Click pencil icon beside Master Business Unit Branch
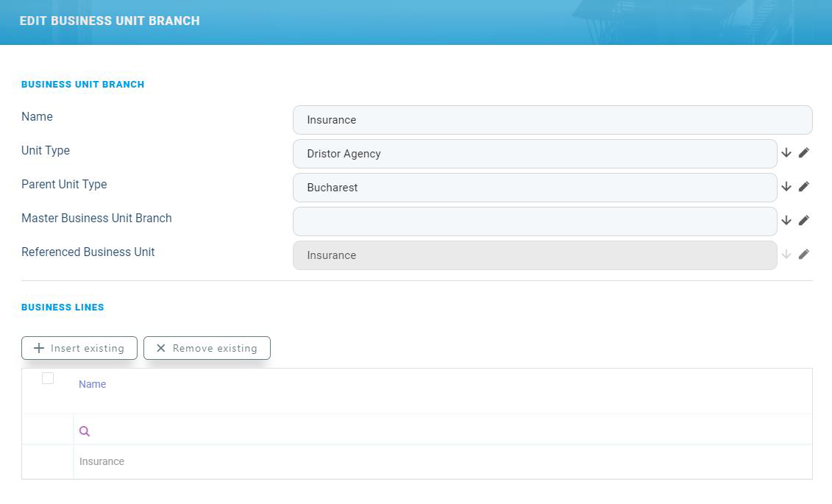The width and height of the screenshot is (832, 504). coord(804,221)
